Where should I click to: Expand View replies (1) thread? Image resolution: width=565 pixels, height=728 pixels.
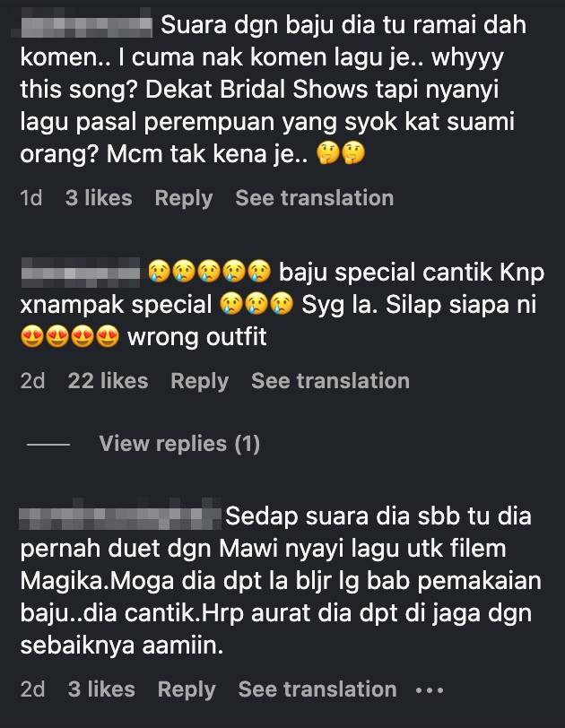[179, 444]
